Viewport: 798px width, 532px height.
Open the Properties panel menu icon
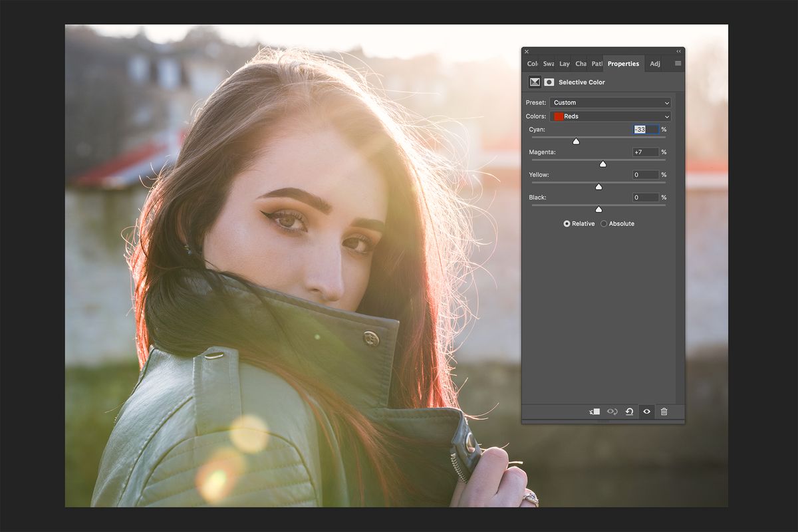(676, 63)
